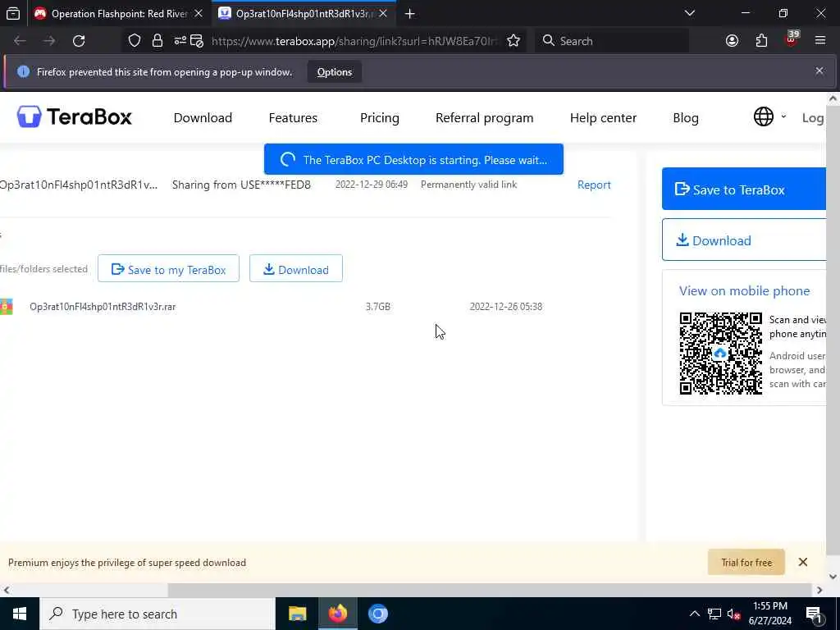Open the new tab with plus button
Viewport: 840px width, 630px height.
coord(410,13)
